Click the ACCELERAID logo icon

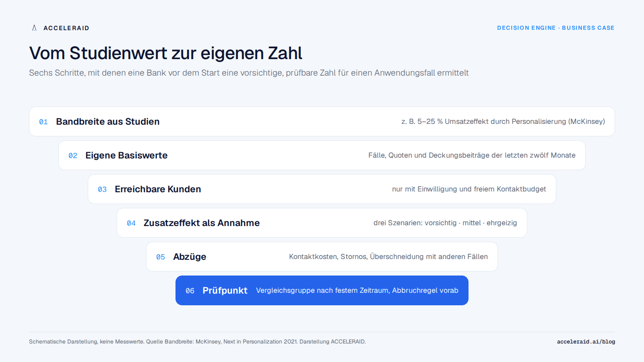[x=34, y=28]
